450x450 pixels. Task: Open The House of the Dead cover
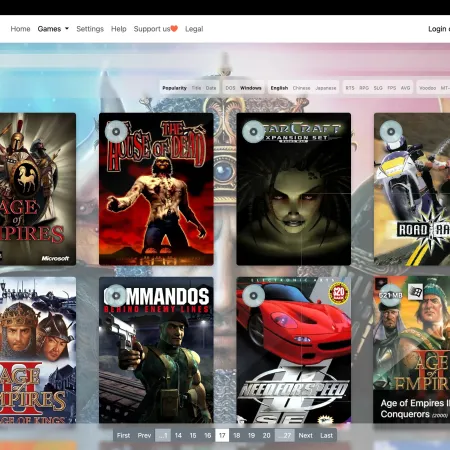click(156, 189)
